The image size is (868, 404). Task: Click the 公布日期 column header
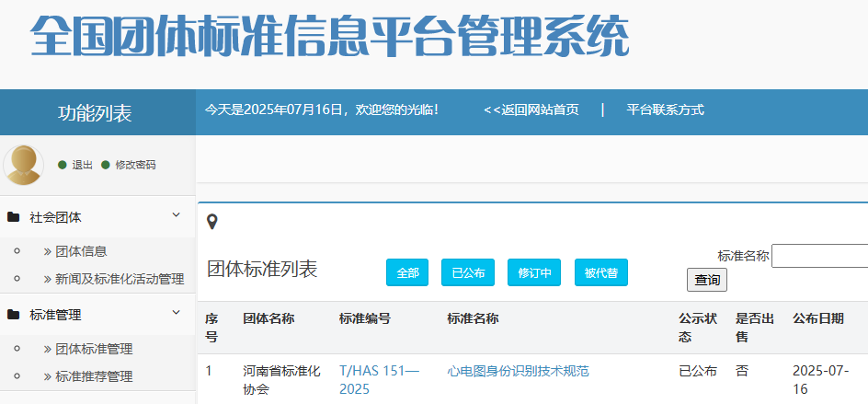click(818, 318)
